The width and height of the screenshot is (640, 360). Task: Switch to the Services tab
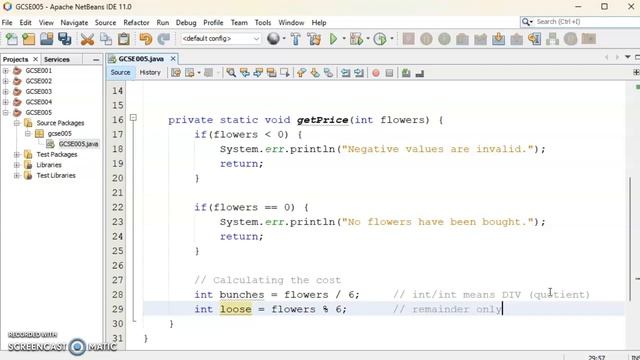click(x=57, y=60)
